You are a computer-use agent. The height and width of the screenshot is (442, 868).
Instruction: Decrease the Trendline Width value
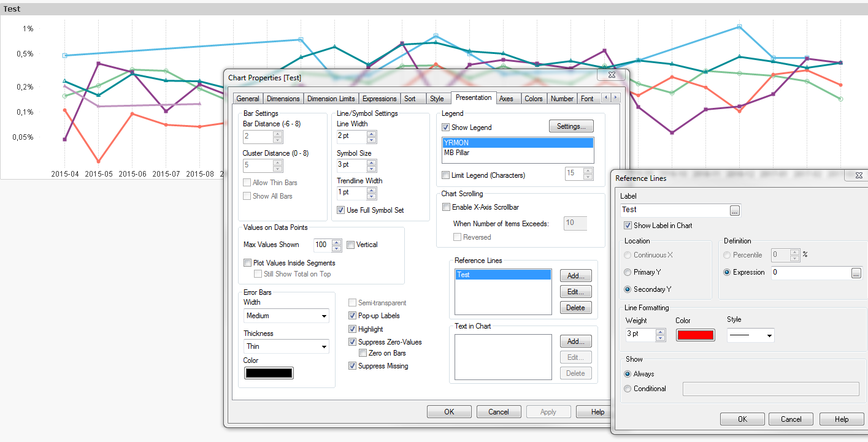click(371, 196)
